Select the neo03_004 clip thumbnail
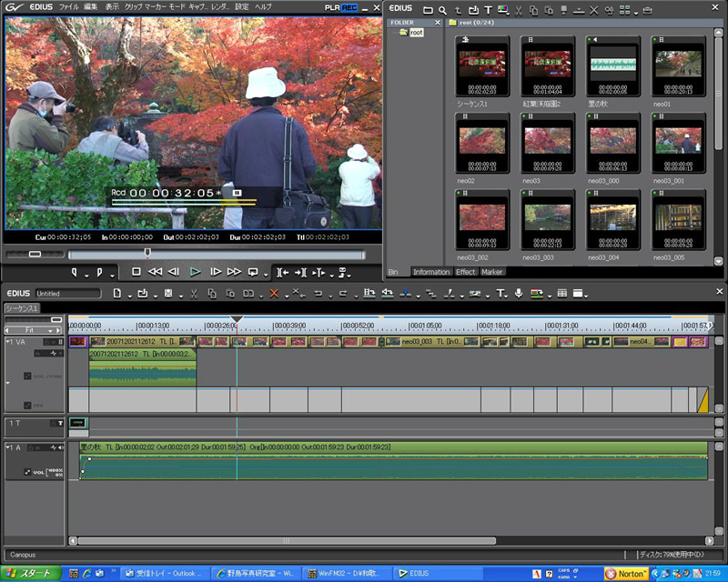 612,219
